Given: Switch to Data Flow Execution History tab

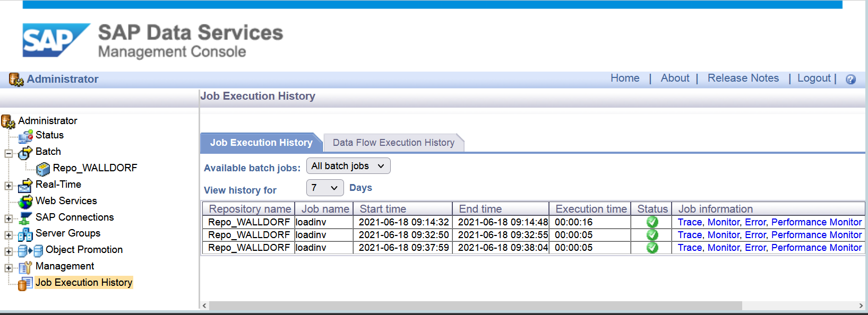Looking at the screenshot, I should pos(393,143).
